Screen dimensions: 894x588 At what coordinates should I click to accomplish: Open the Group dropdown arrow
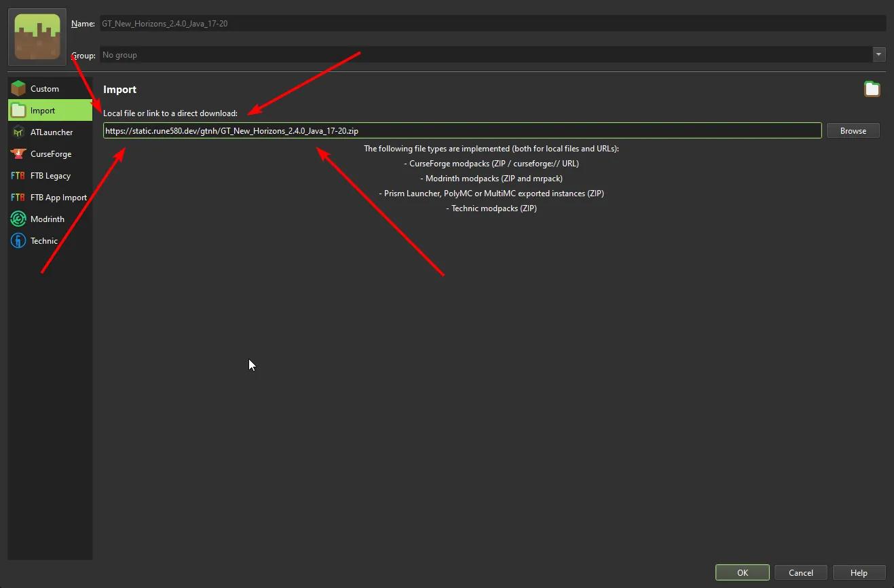[x=879, y=55]
